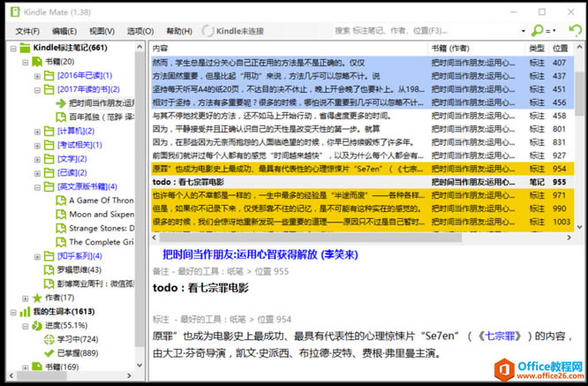Select the highlight row at position 801
Image resolution: width=588 pixels, height=386 pixels.
click(362, 129)
